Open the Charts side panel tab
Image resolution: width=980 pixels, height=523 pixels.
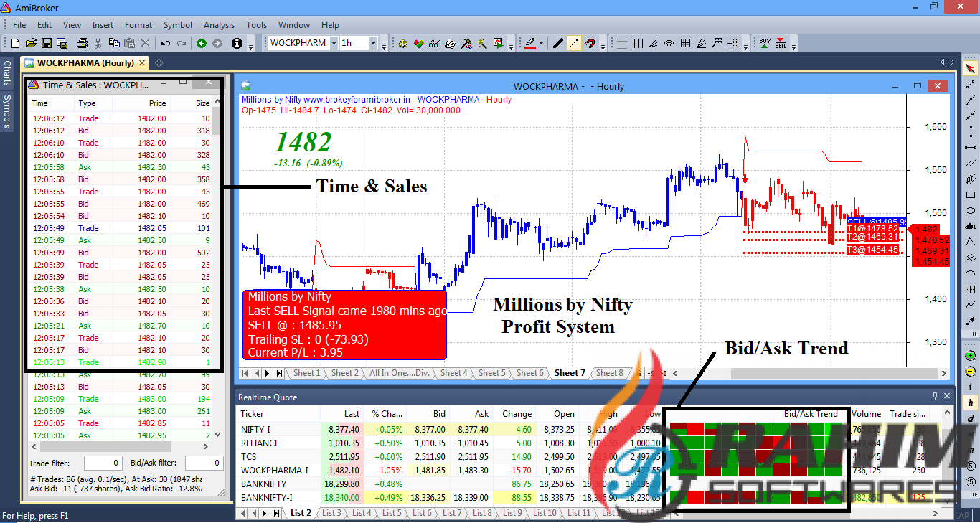click(x=6, y=73)
